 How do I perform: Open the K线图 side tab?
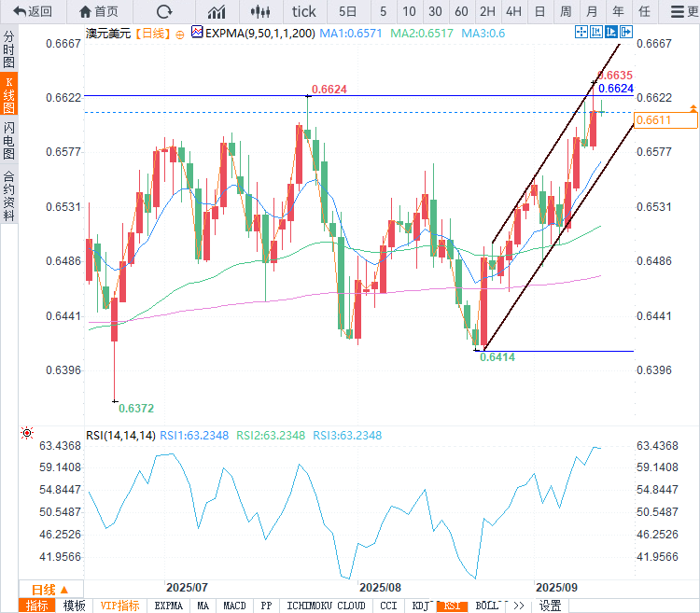9,94
